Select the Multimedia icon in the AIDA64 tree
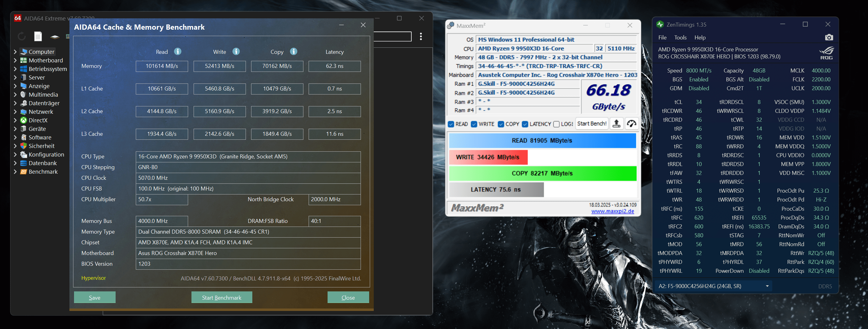The image size is (868, 329). click(x=23, y=94)
